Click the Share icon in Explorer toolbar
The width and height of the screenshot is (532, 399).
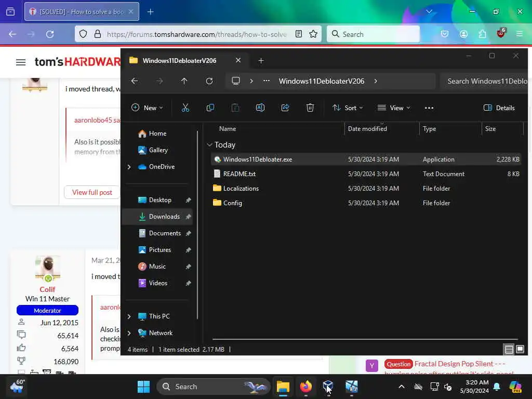[285, 108]
